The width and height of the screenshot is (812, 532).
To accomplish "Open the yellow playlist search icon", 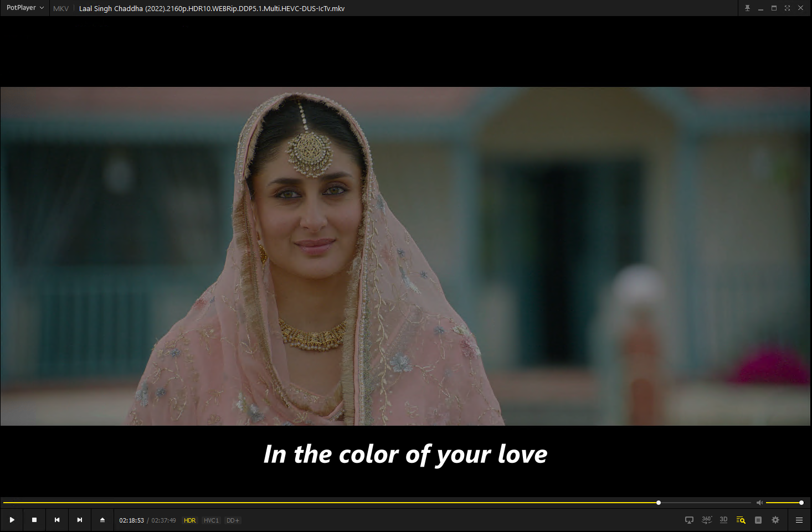I will [x=741, y=520].
